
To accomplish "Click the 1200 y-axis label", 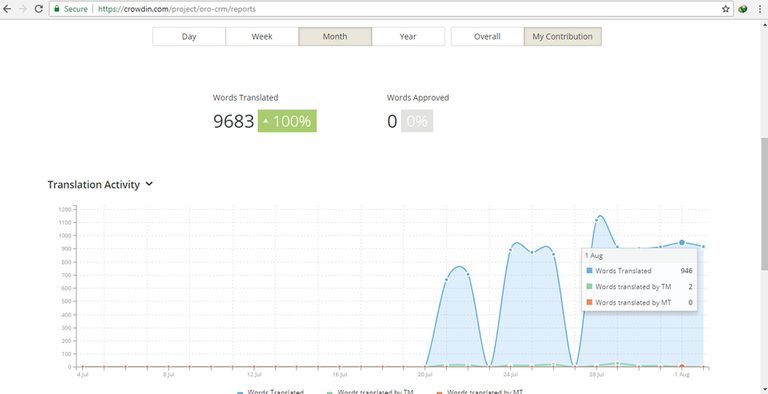I will (x=66, y=209).
